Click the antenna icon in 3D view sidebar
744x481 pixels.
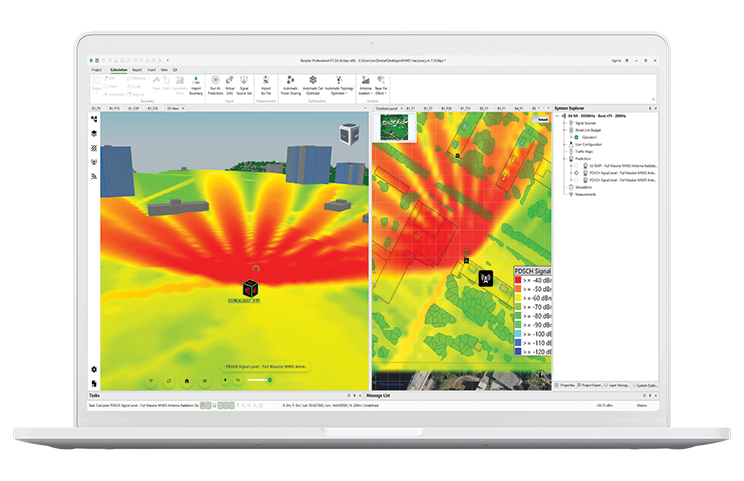(94, 162)
